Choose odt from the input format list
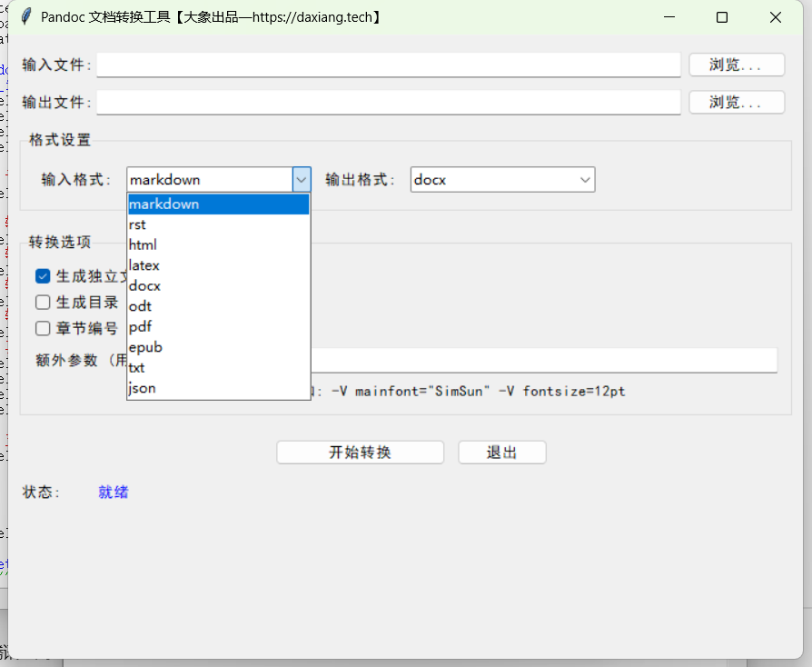Viewport: 812px width, 667px height. [218, 306]
